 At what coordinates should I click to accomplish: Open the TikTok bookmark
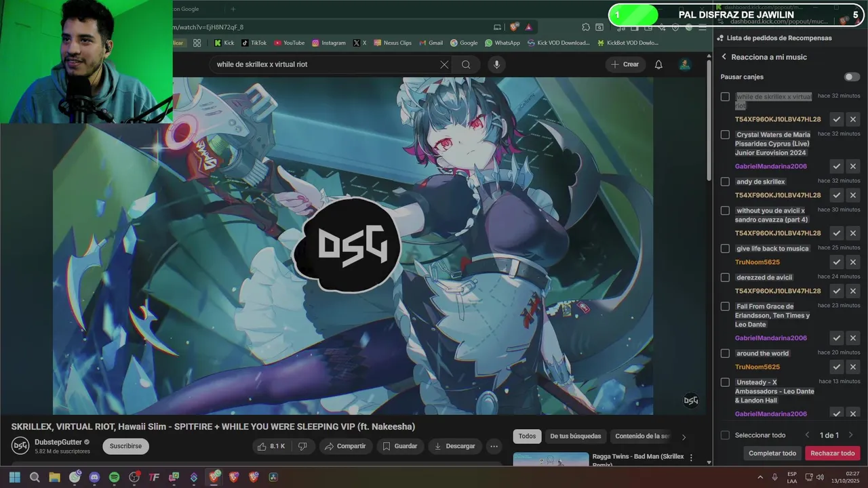254,43
